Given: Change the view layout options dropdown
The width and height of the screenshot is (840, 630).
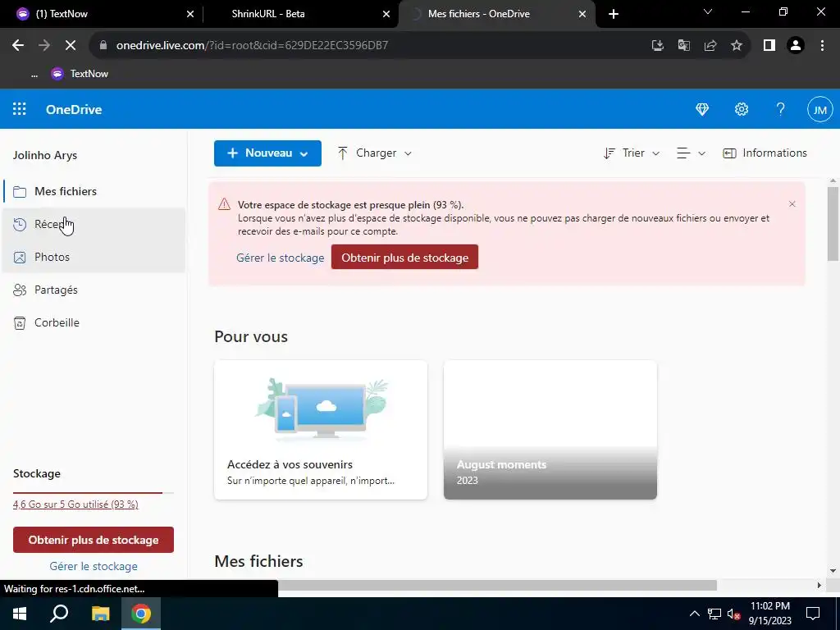Looking at the screenshot, I should tap(691, 153).
